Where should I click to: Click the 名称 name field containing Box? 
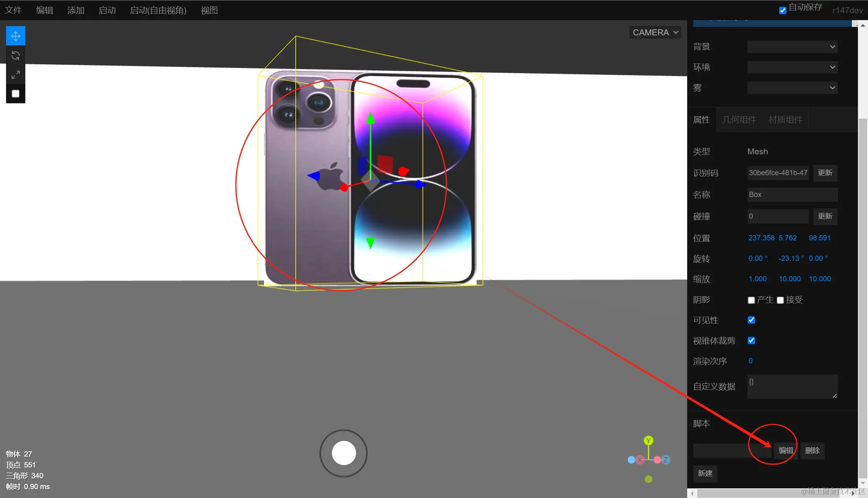click(792, 195)
